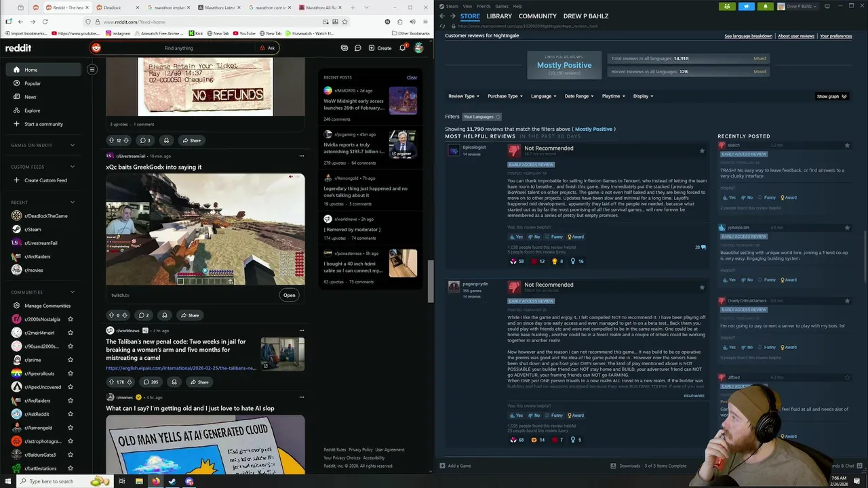Mark sketch's TRASH review as helpful
The width and height of the screenshot is (868, 488).
tap(729, 197)
